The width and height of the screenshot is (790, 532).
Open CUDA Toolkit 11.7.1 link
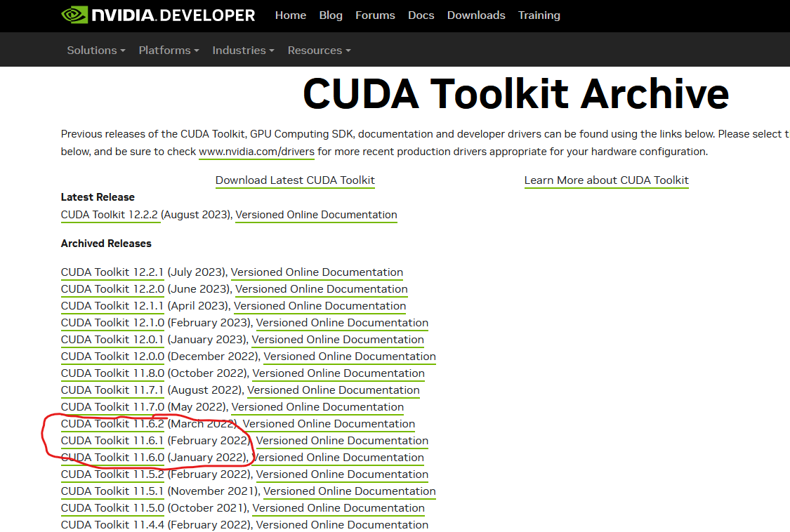112,390
